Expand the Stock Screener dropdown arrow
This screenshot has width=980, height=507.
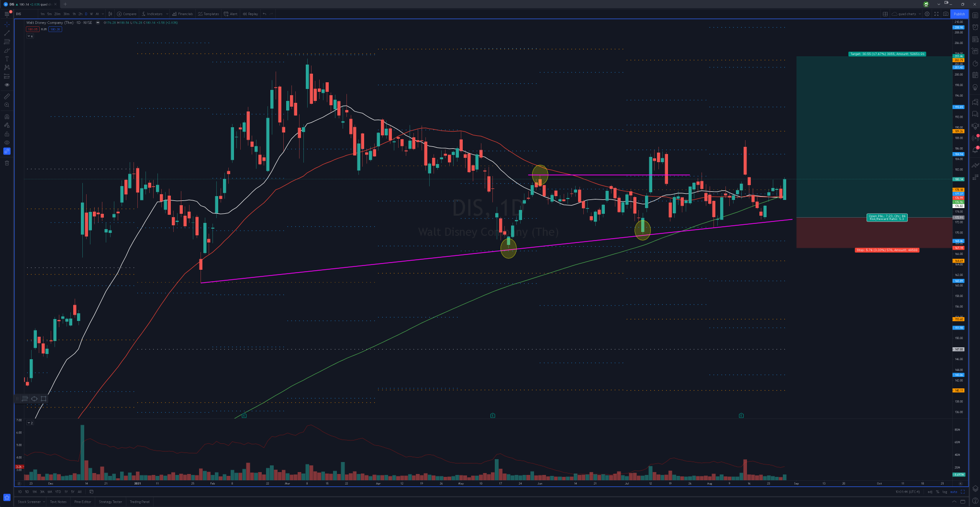point(44,502)
